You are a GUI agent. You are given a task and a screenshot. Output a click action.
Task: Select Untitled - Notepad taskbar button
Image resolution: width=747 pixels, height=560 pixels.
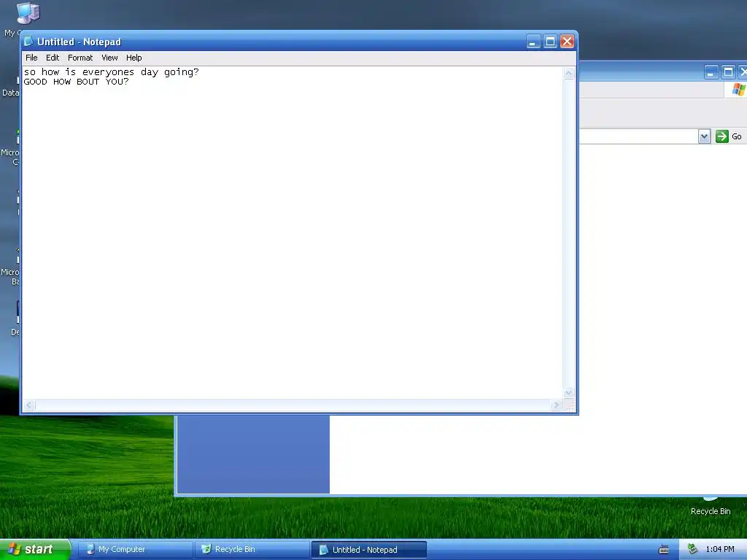368,550
